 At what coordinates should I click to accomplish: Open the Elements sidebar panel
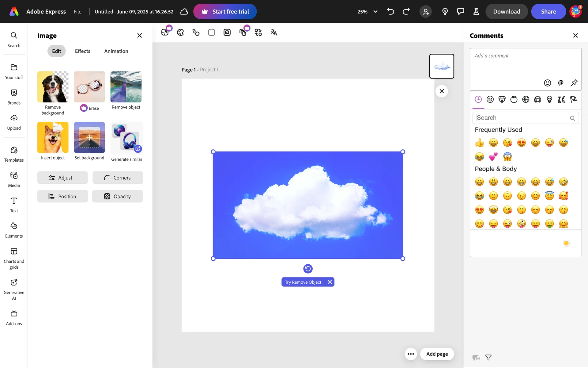coord(14,230)
